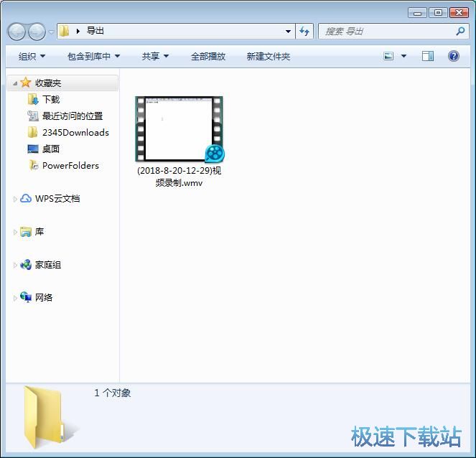Image resolution: width=476 pixels, height=458 pixels.
Task: Click the (2018-8-20-12-29)视频录制.wmv filename
Action: [x=179, y=177]
